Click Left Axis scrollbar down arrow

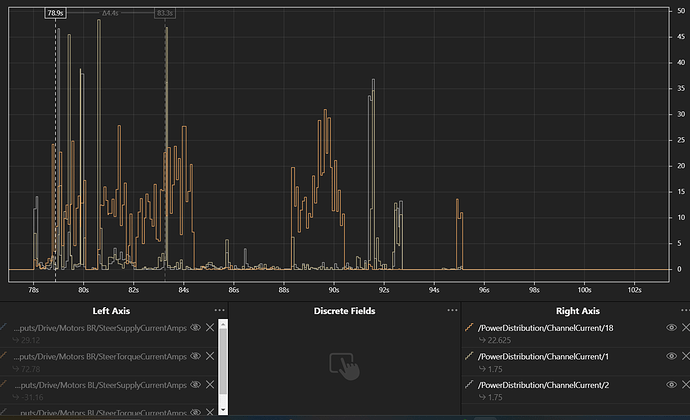[x=223, y=409]
